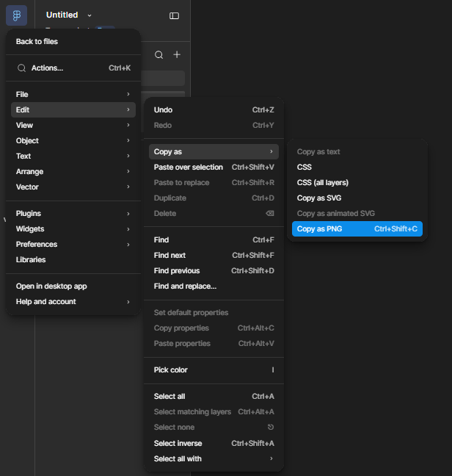The image size is (452, 476).
Task: Click the search magnifier icon in panel
Action: 158,55
